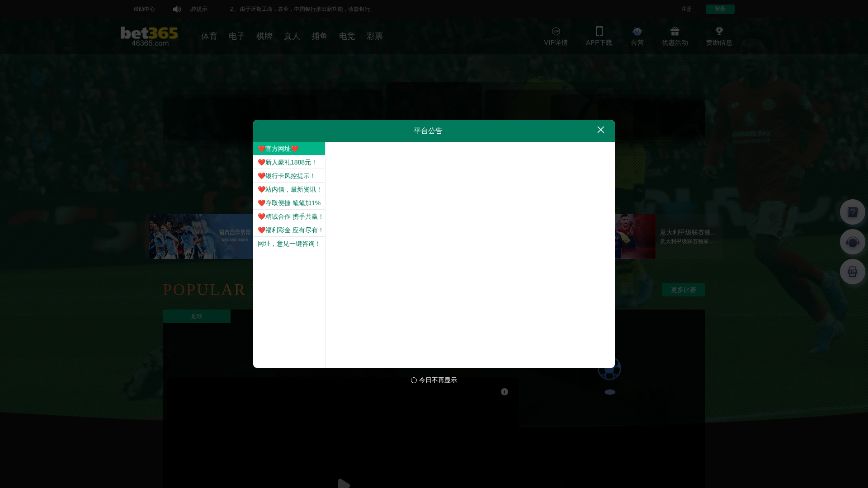Image resolution: width=868 pixels, height=488 pixels.
Task: Open the 存取便捷 笔笔加1% announcement
Action: pos(289,203)
